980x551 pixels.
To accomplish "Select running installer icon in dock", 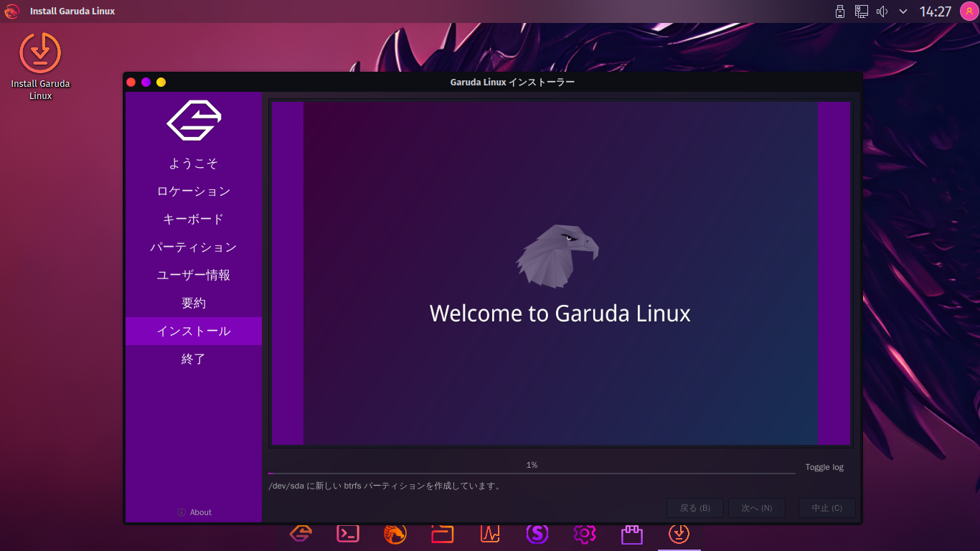I will (x=679, y=533).
